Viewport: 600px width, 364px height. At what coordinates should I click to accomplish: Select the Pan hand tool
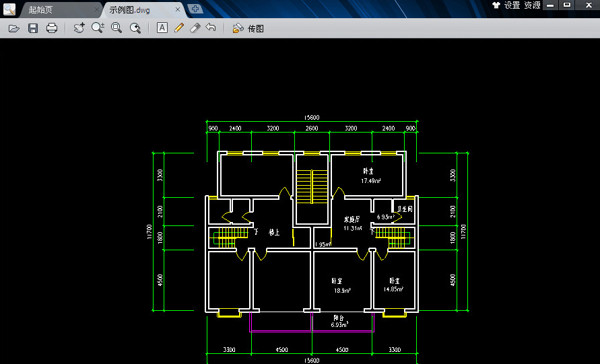tap(79, 28)
